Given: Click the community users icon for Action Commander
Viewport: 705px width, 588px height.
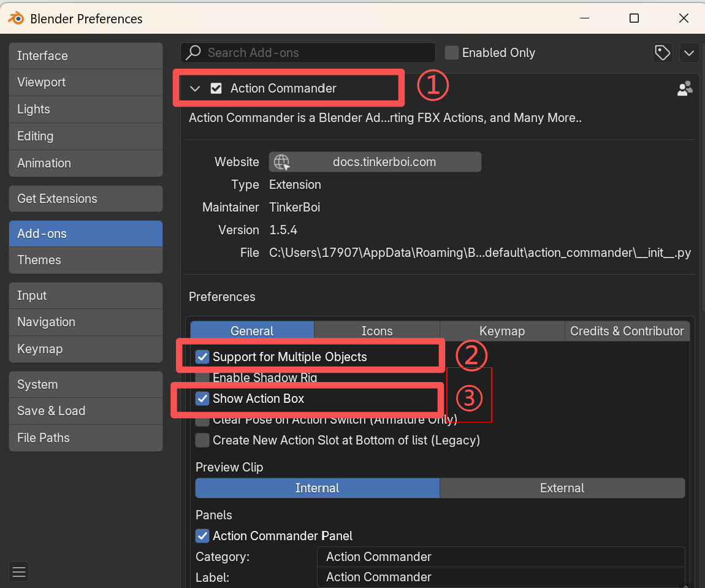Looking at the screenshot, I should click(x=685, y=88).
